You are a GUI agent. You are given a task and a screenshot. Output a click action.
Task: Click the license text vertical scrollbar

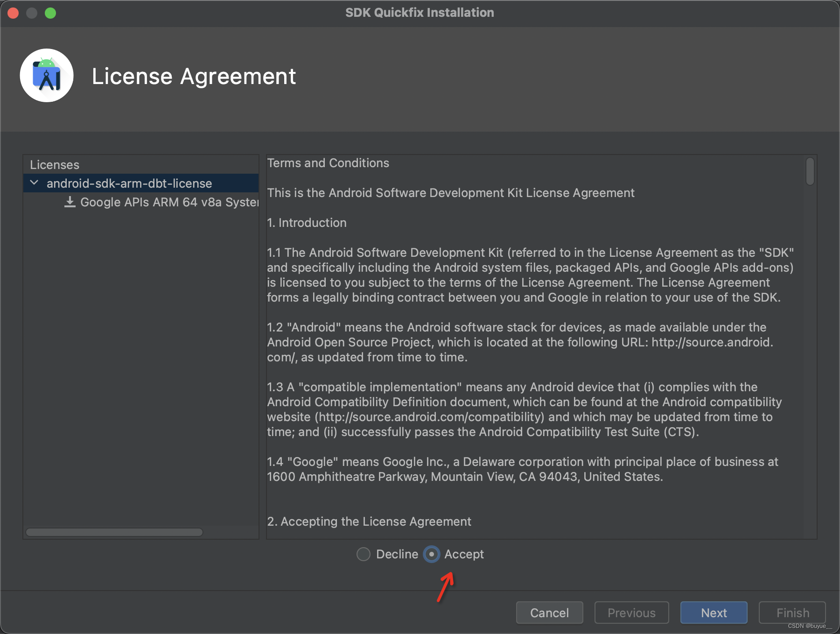[810, 171]
